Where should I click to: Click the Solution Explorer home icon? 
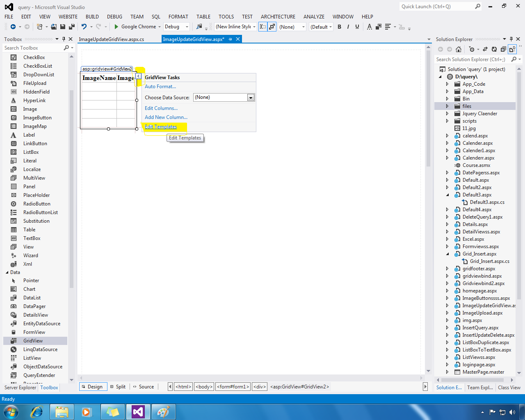coord(458,49)
